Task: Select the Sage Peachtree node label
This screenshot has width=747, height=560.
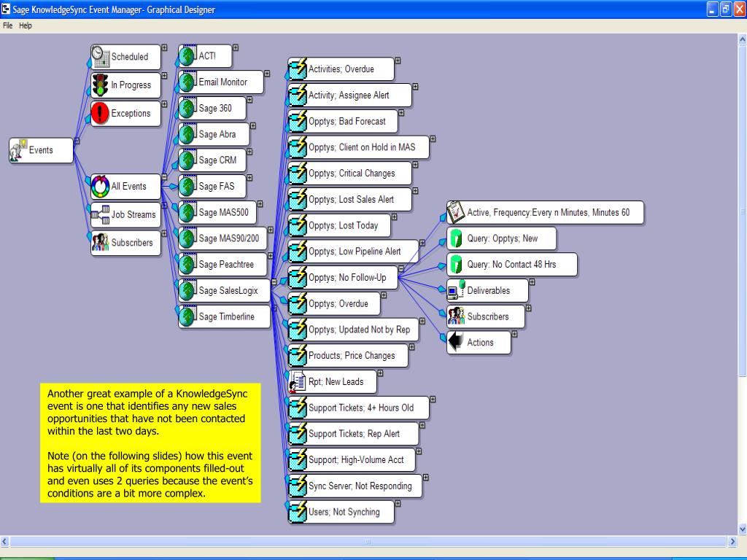Action: click(x=226, y=264)
